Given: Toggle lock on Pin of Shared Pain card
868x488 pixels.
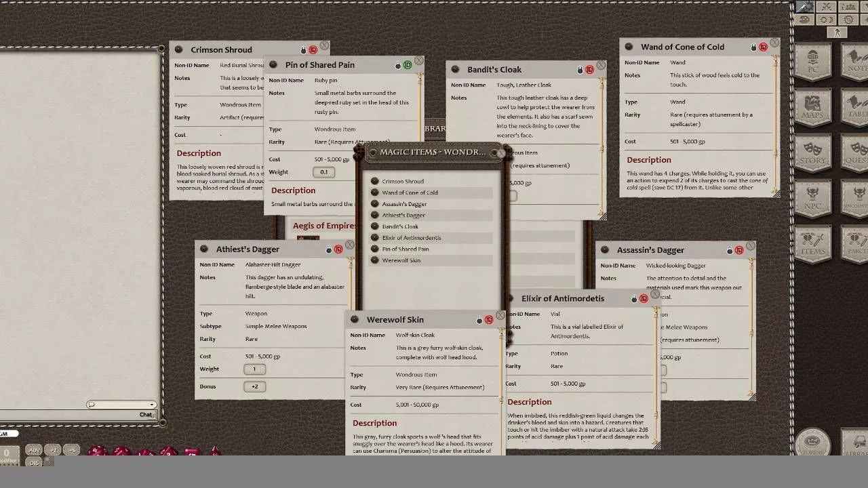Looking at the screenshot, I should 398,65.
